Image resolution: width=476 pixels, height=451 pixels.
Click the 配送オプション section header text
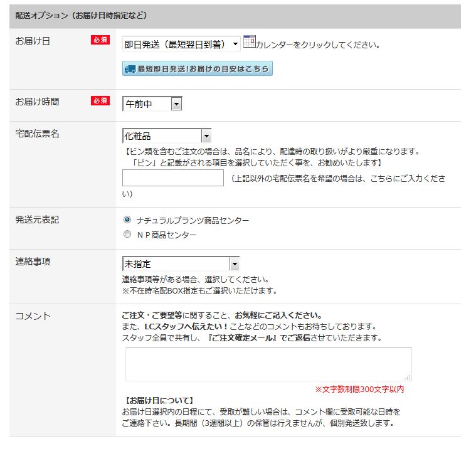81,16
